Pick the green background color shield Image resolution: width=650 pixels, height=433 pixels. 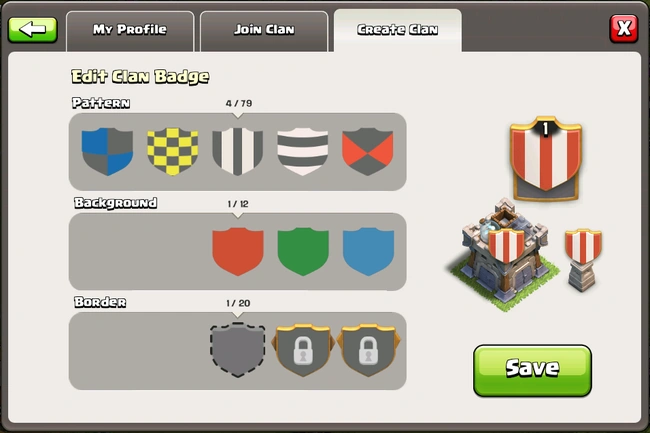(x=303, y=252)
